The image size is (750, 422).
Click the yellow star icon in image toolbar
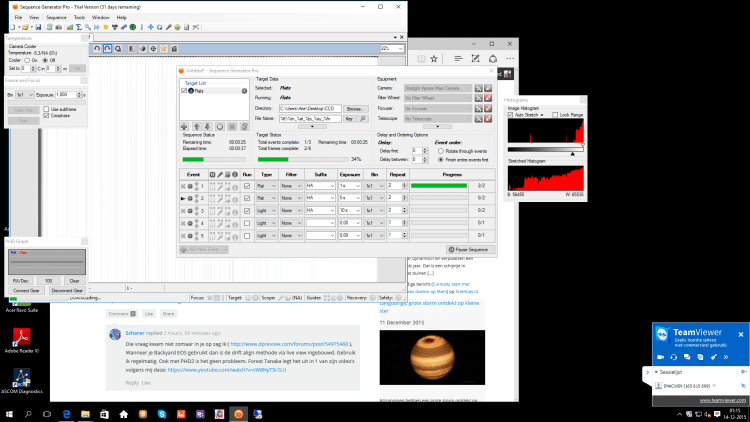164,48
